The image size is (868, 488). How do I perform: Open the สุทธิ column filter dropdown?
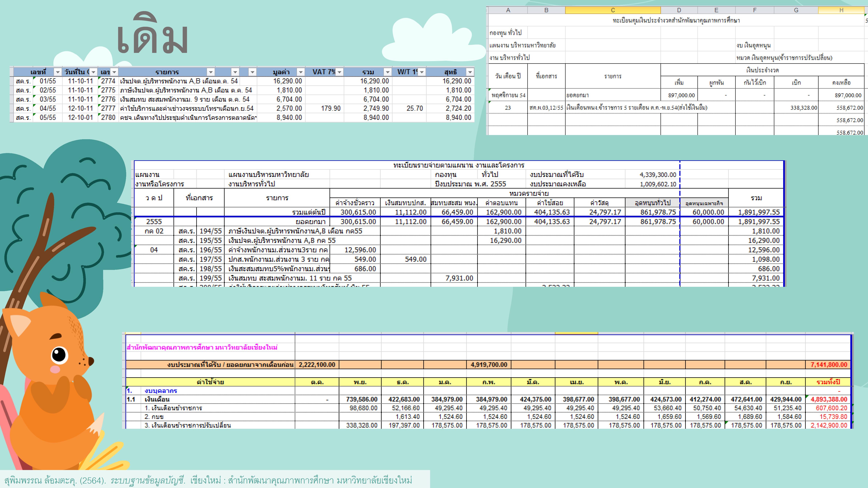470,72
